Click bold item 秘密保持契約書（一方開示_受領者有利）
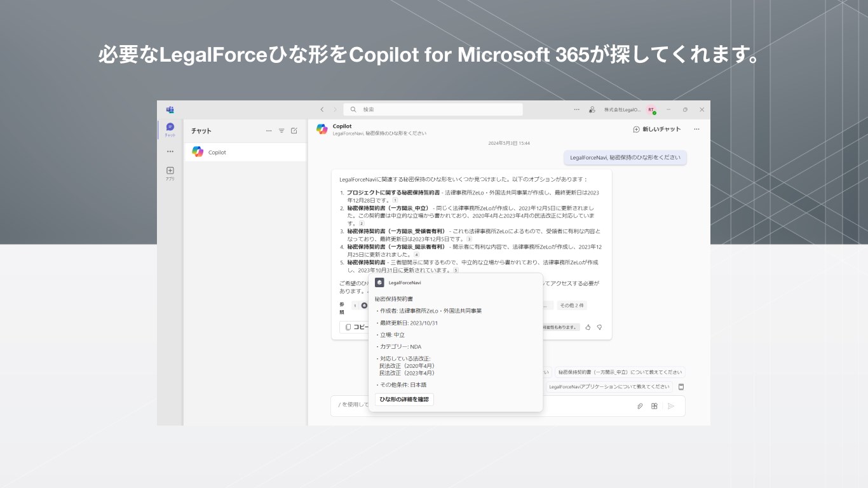Screen dimensions: 868x488 [x=396, y=231]
